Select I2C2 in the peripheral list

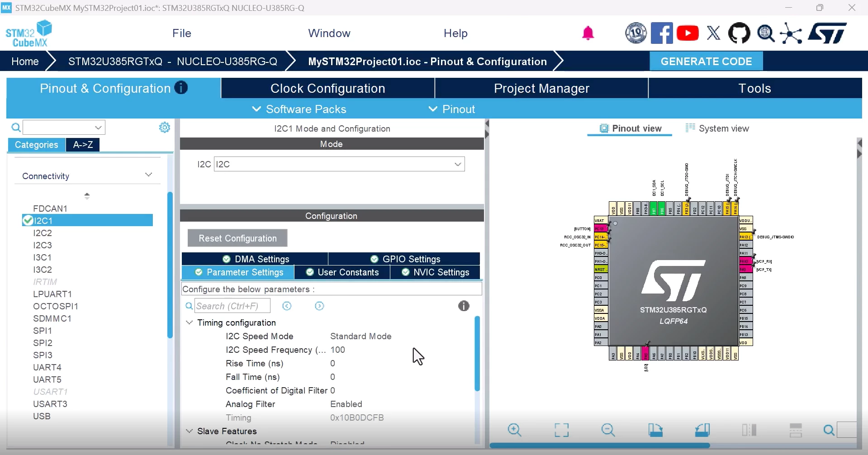(43, 233)
